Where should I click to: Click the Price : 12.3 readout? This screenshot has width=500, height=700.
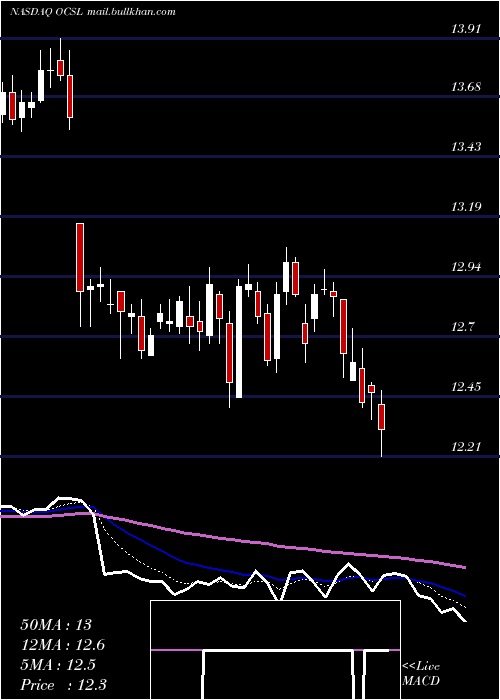[63, 685]
